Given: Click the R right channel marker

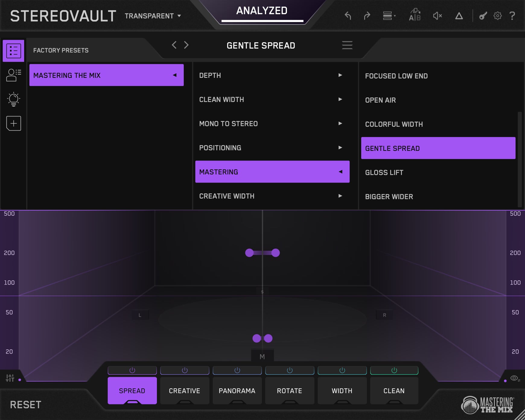Looking at the screenshot, I should point(384,315).
